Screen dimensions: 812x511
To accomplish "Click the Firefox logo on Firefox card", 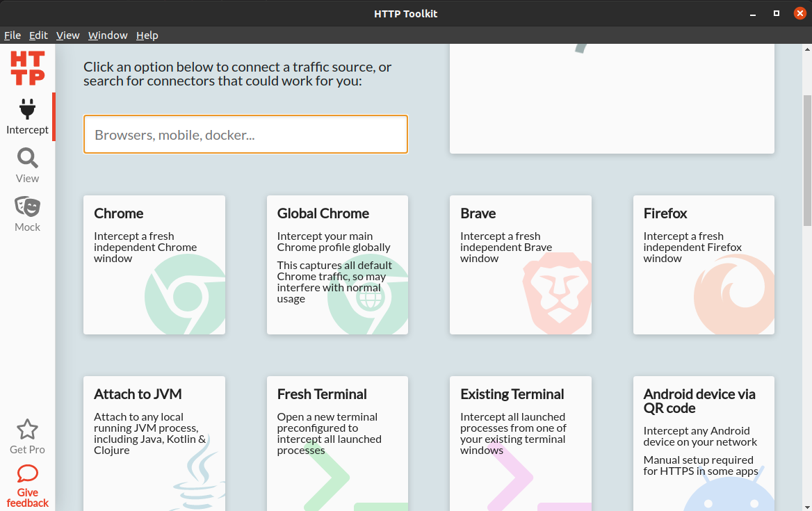I will [x=734, y=294].
